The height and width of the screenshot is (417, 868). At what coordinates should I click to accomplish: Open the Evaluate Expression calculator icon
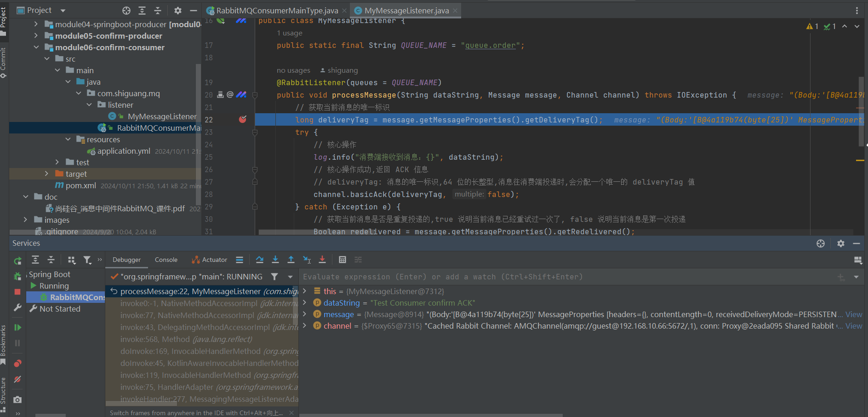tap(343, 260)
